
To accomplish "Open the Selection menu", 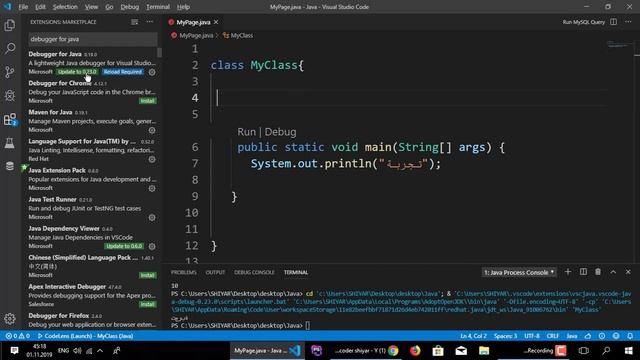I will (x=65, y=7).
